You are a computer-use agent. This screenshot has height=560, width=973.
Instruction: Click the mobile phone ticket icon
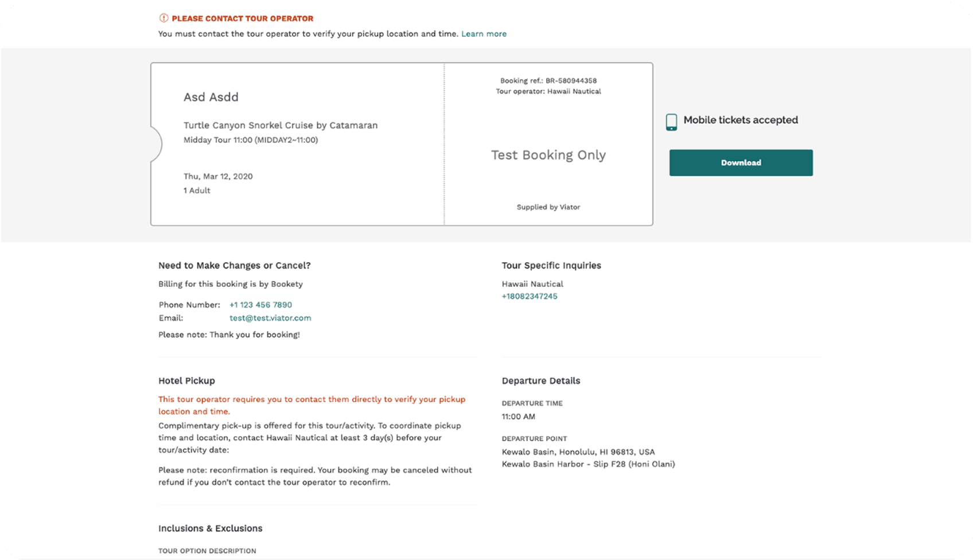coord(671,122)
